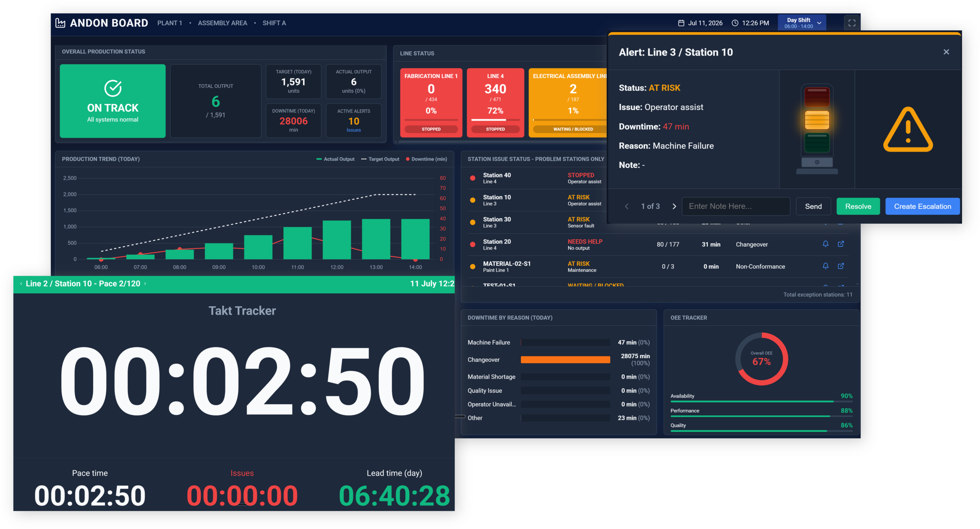Click the Create Escalation button
This screenshot has width=980, height=529.
coord(922,206)
